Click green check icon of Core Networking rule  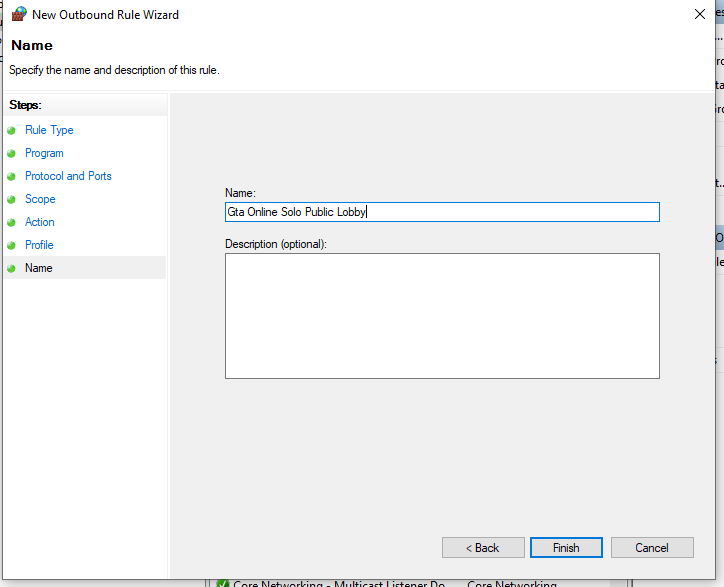click(223, 583)
